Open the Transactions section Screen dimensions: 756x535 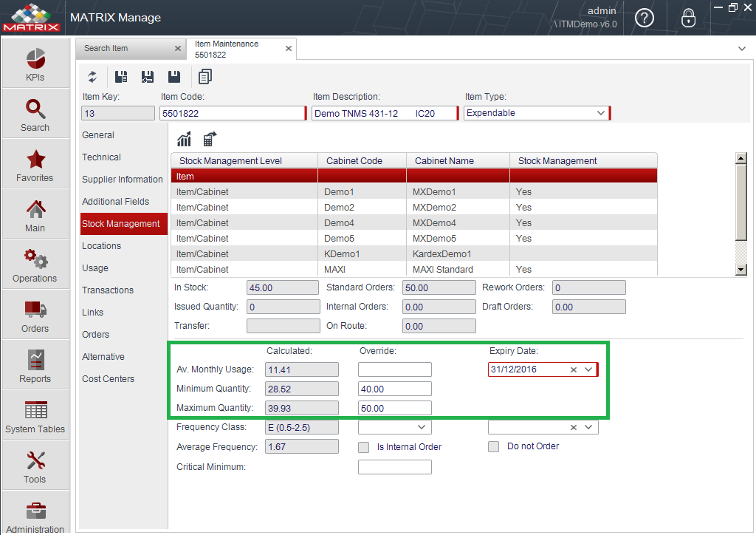tap(108, 290)
